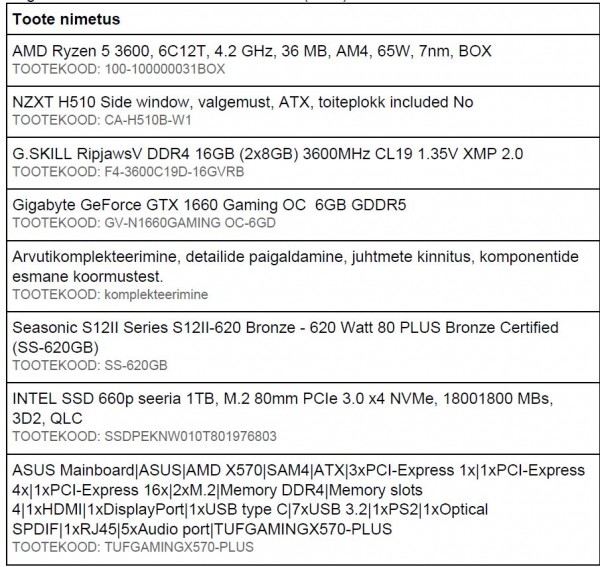600x567 pixels.
Task: Select G.SKILL RipjawsV DDR4 16GB row
Action: click(x=303, y=163)
